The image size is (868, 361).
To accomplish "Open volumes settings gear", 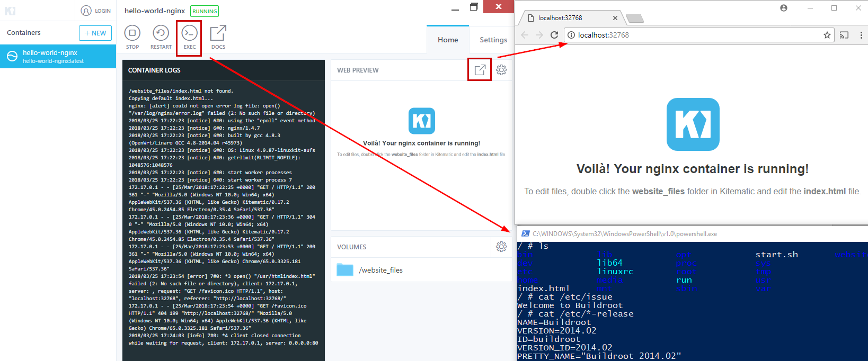I will pos(501,247).
